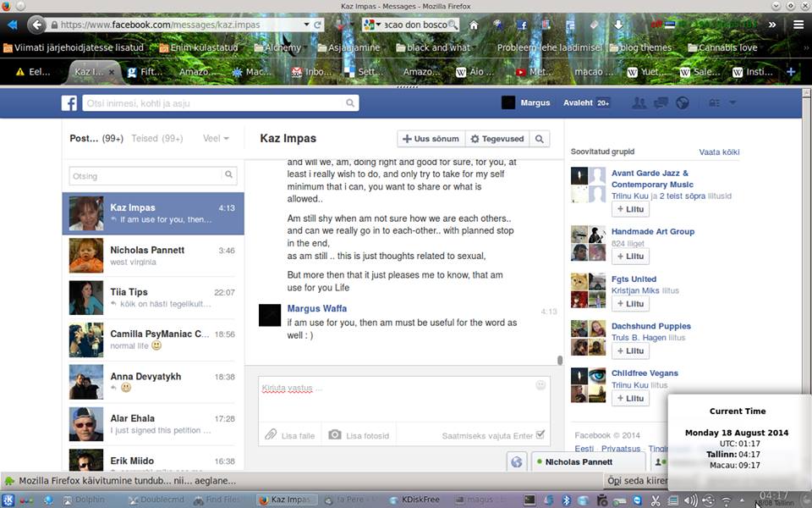Show more toolbar items chevron
The width and height of the screenshot is (812, 508).
[772, 25]
